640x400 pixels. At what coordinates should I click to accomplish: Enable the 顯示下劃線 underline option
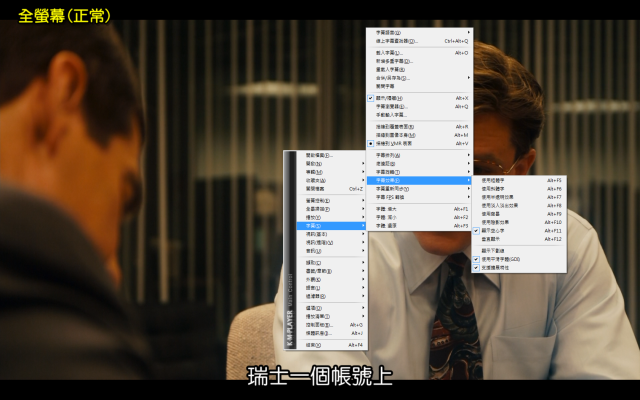coord(519,251)
